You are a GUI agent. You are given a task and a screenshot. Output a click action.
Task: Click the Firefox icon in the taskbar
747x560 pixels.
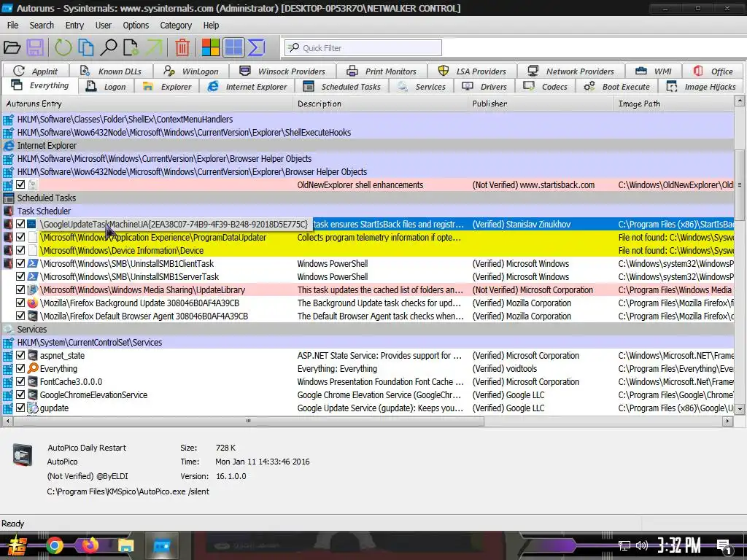[90, 545]
